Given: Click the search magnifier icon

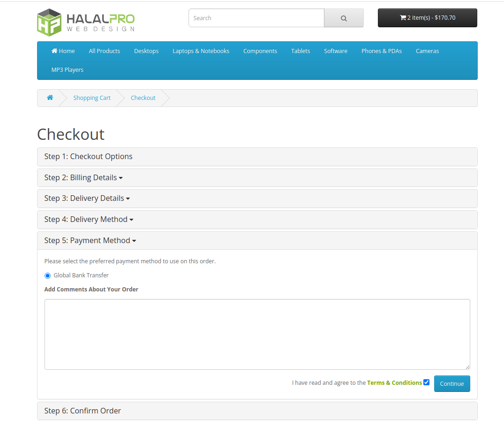Looking at the screenshot, I should (x=344, y=17).
